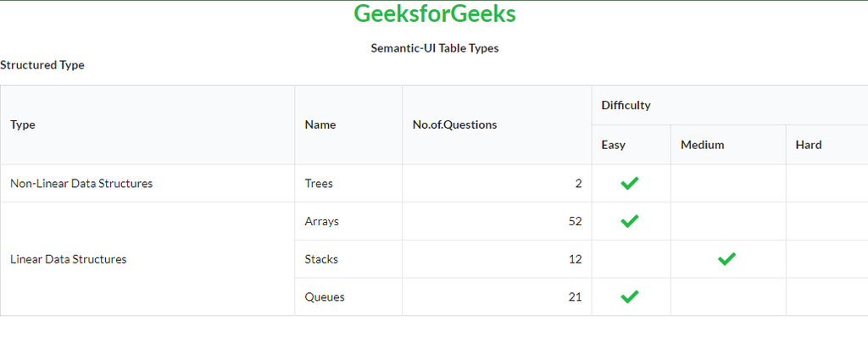868x343 pixels.
Task: Select the Non-Linear Data Structures cell
Action: click(81, 183)
